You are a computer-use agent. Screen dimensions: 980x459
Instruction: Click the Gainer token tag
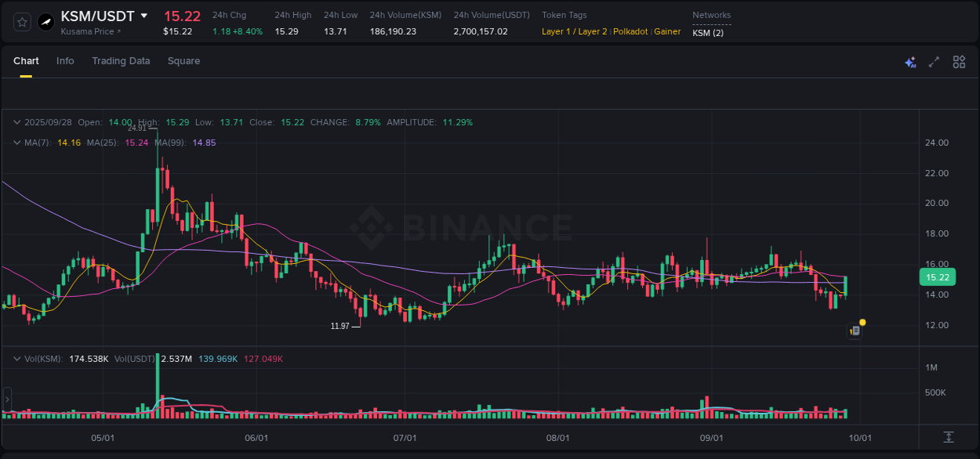point(667,31)
